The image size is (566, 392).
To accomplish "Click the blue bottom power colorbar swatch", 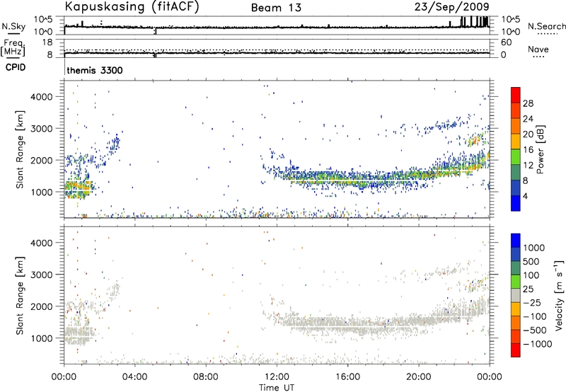I will point(516,203).
